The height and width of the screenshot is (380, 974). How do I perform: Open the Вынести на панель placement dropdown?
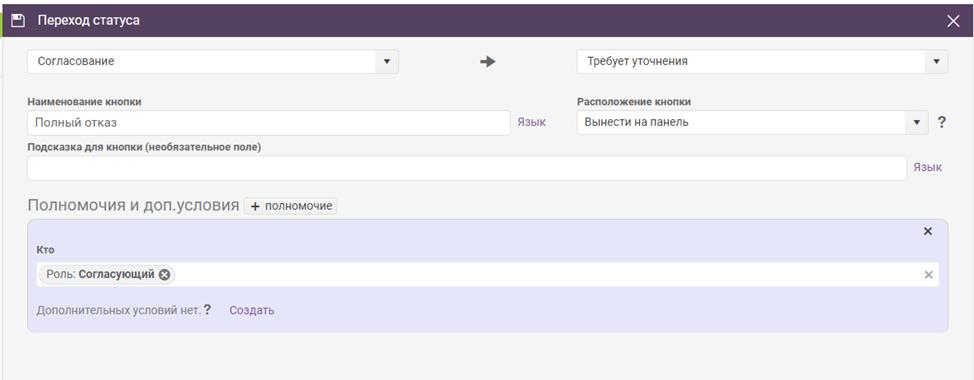click(x=752, y=122)
